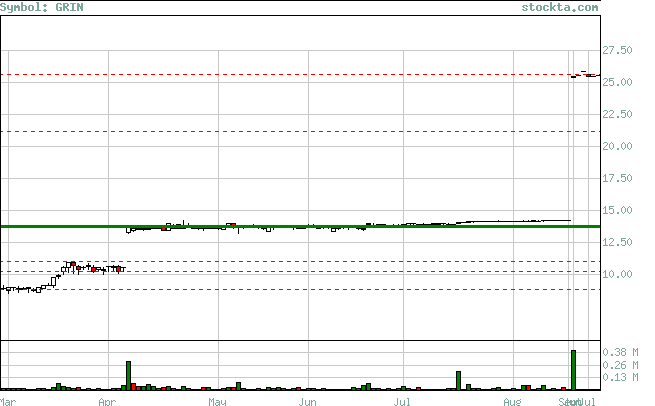
Task: Click the green dashed line near 21
Action: (x=300, y=132)
